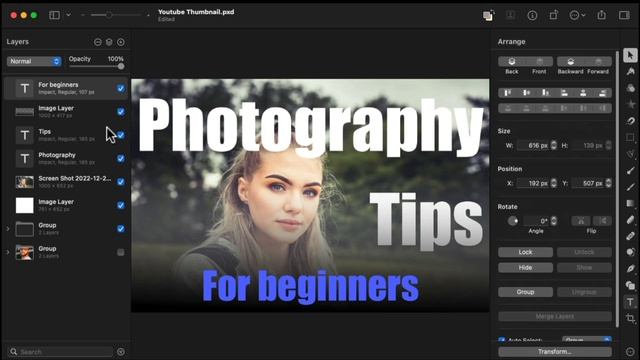Click the layer Search field
The image size is (640, 360).
(x=60, y=352)
